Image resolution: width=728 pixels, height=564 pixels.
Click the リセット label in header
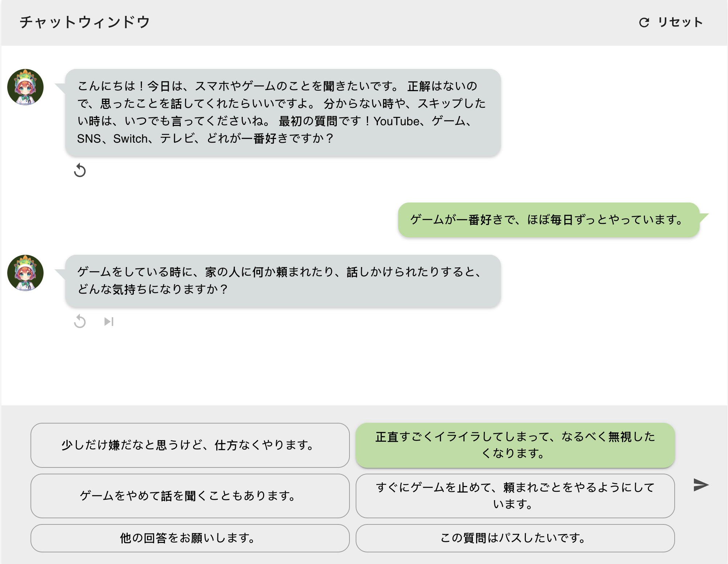pyautogui.click(x=680, y=23)
